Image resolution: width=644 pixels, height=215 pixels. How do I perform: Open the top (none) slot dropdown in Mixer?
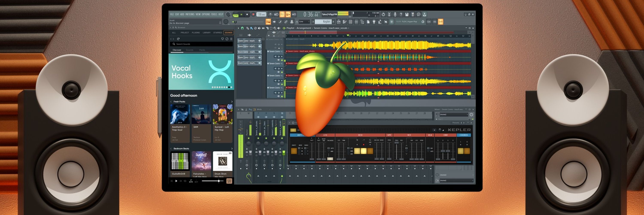[454, 114]
